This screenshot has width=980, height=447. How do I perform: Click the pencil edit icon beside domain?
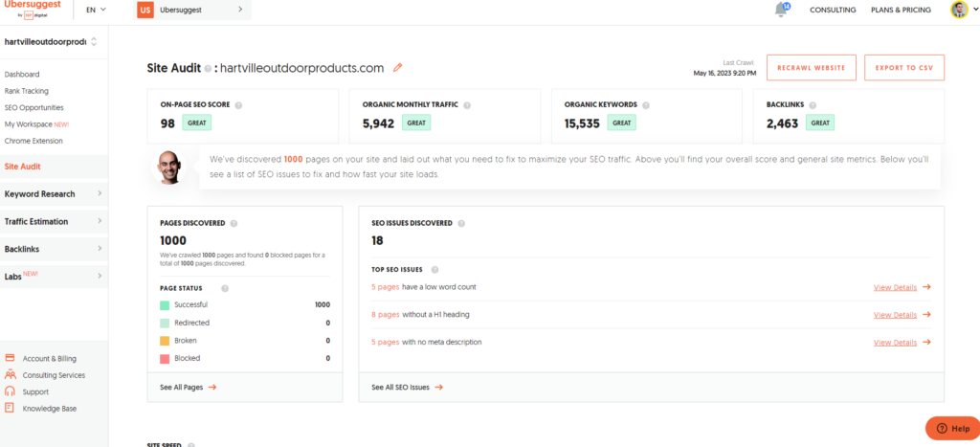pos(397,68)
